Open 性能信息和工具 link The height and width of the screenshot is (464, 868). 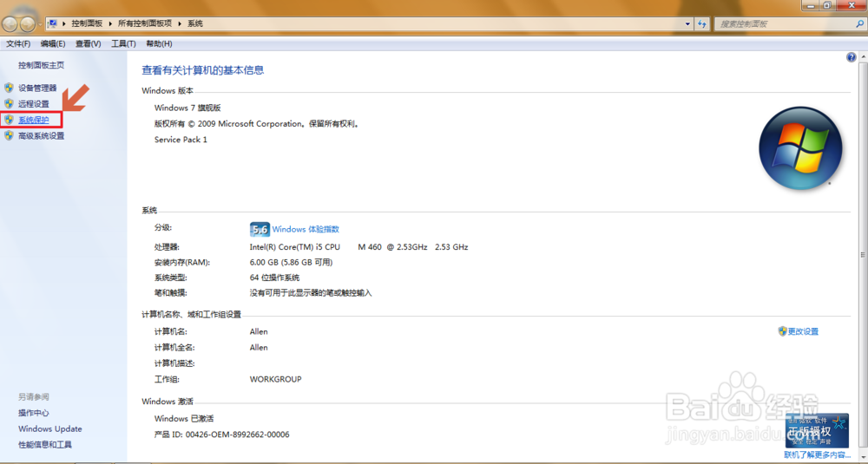45,444
